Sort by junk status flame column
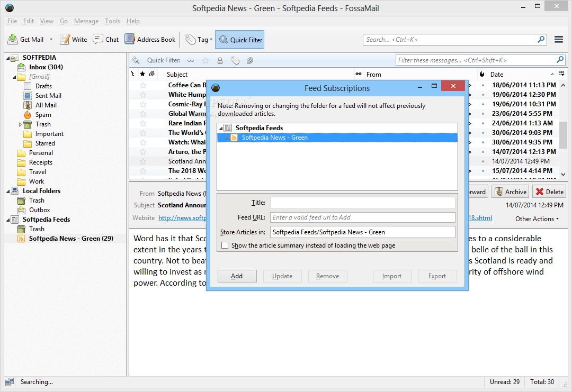This screenshot has height=392, width=572. 482,74
